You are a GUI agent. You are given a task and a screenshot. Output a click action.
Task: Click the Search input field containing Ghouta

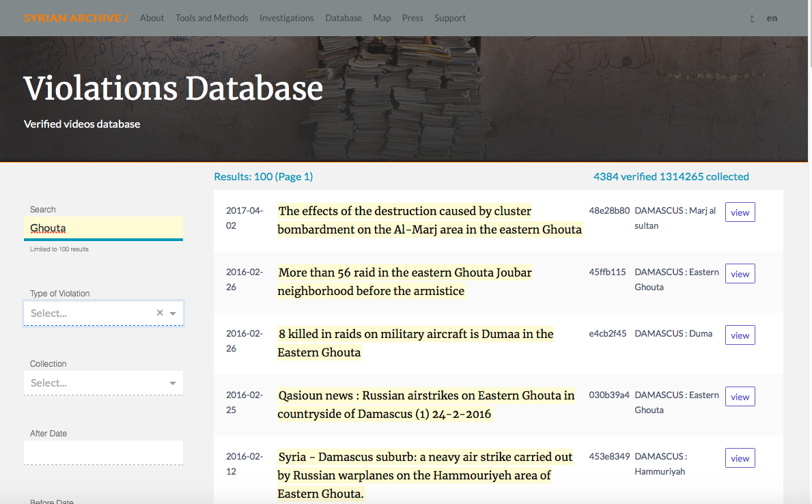(103, 228)
